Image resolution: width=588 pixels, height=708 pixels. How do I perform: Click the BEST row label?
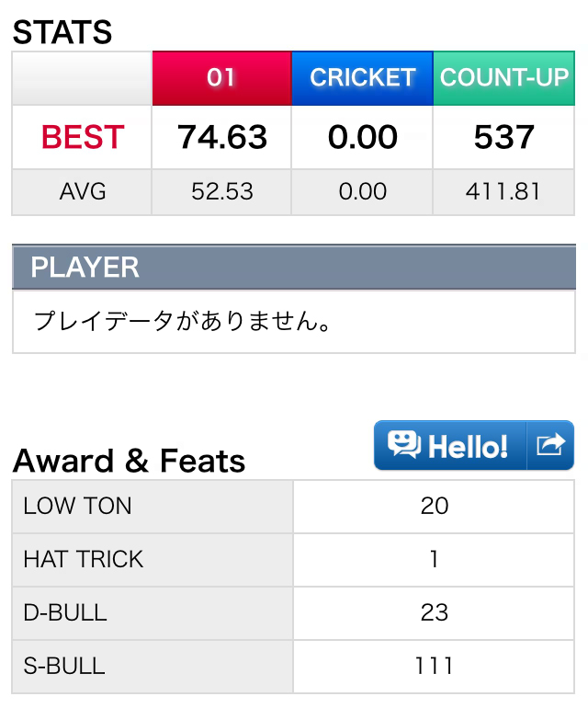click(83, 137)
